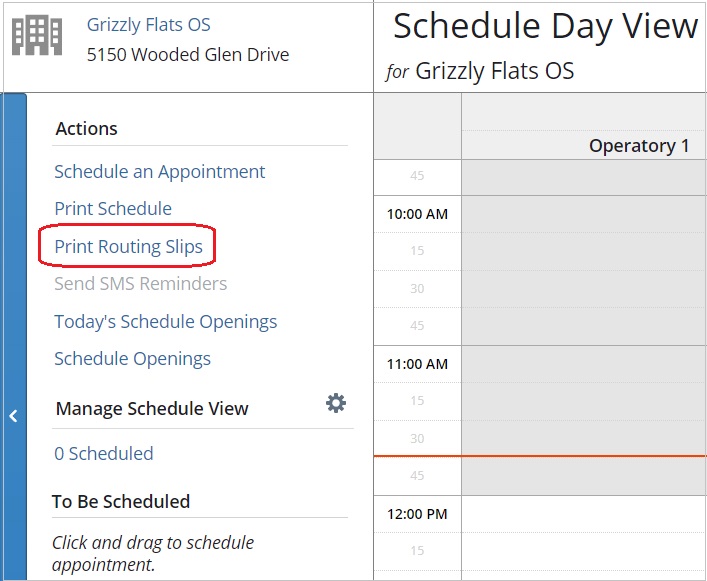
Task: Click the 10:00 AM slot in Operatory 1
Action: coord(584,214)
